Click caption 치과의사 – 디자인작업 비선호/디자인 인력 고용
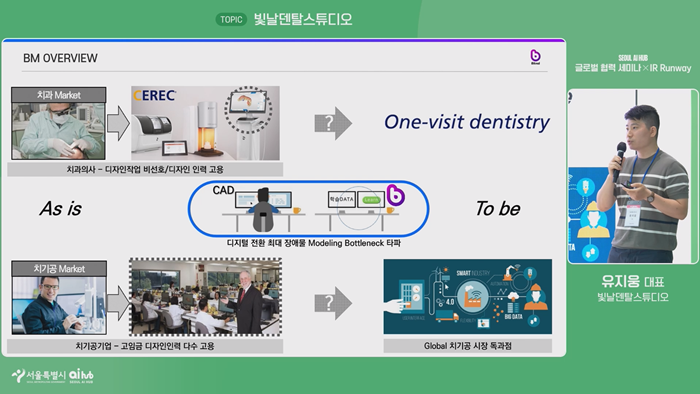This screenshot has width=700, height=394. coord(145,170)
